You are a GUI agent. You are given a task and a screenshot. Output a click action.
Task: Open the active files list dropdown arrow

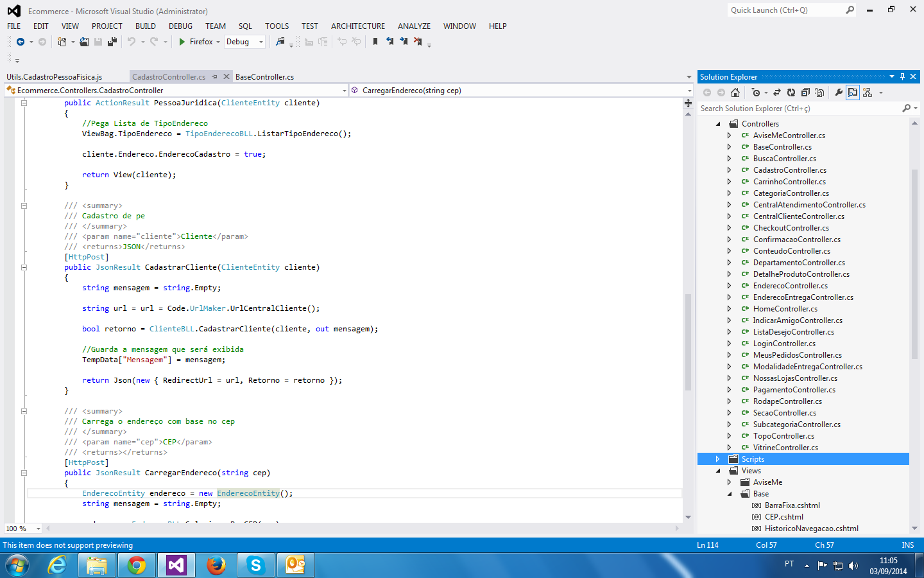(689, 77)
